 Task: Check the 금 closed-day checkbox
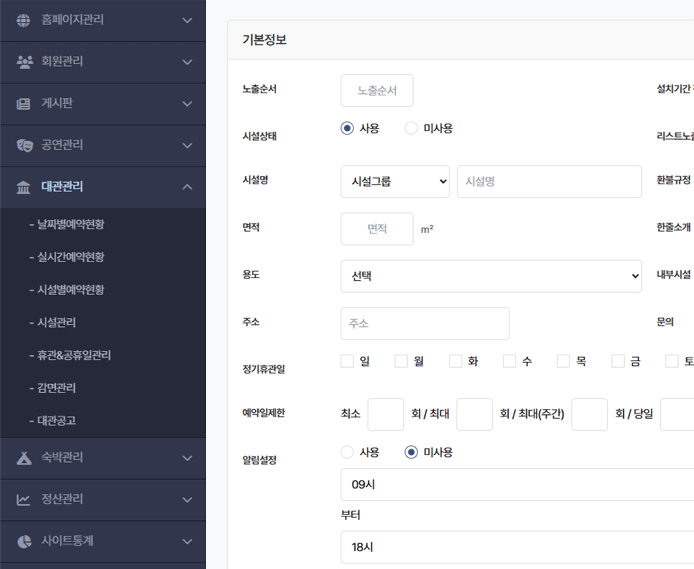[618, 361]
